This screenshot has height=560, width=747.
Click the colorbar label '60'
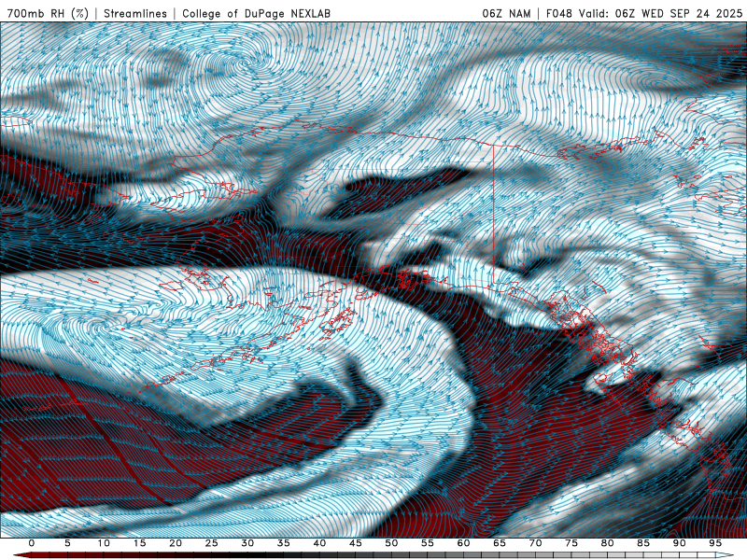point(463,543)
